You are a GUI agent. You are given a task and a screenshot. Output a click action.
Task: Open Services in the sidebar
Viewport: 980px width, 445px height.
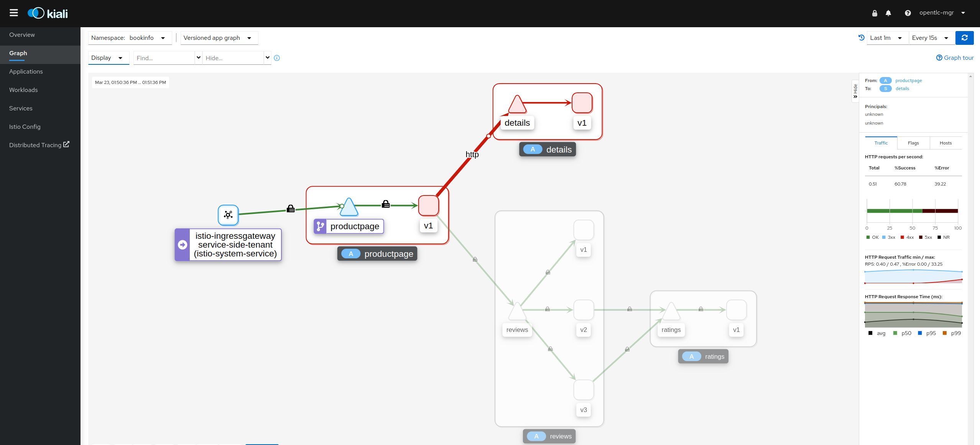click(x=40, y=108)
